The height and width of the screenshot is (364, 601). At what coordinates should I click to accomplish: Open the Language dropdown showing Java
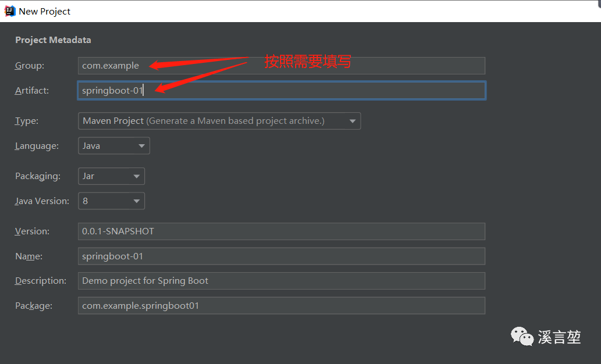click(x=114, y=146)
